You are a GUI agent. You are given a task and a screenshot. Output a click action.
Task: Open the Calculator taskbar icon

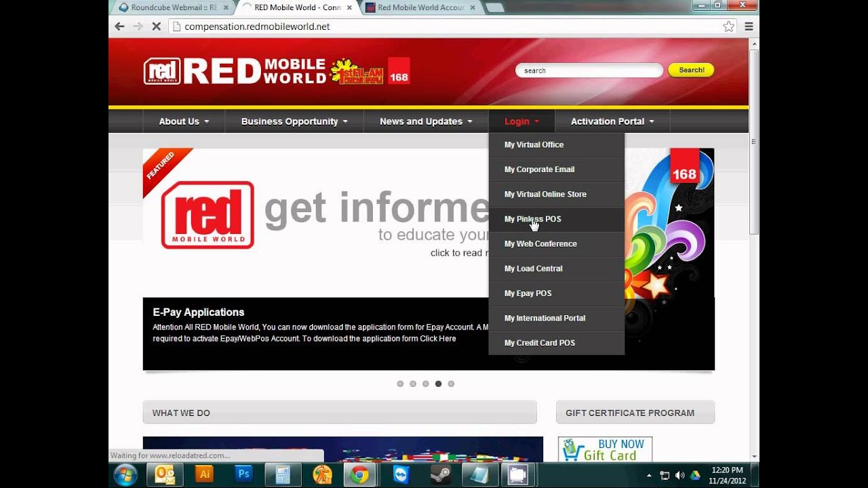click(283, 474)
